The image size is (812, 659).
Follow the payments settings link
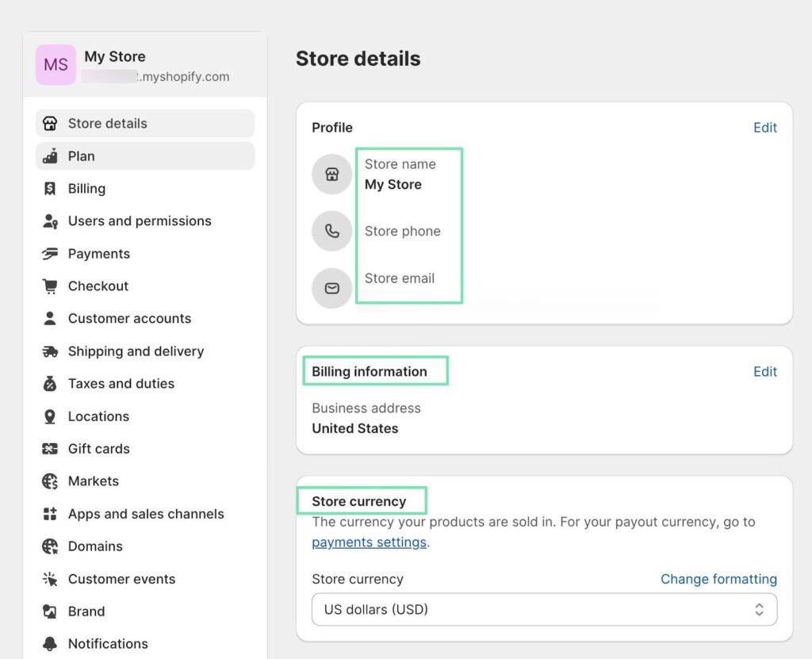point(369,542)
